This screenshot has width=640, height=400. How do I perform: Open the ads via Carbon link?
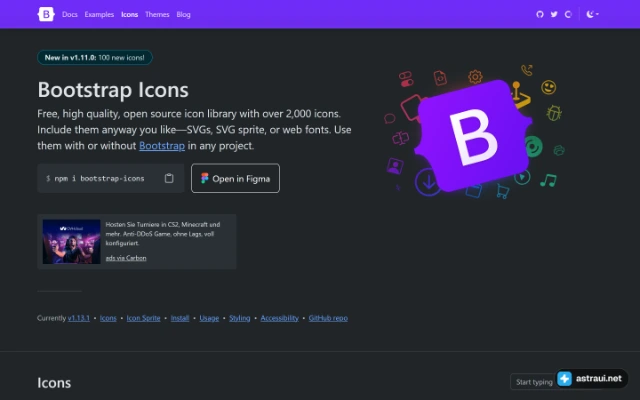tap(126, 258)
